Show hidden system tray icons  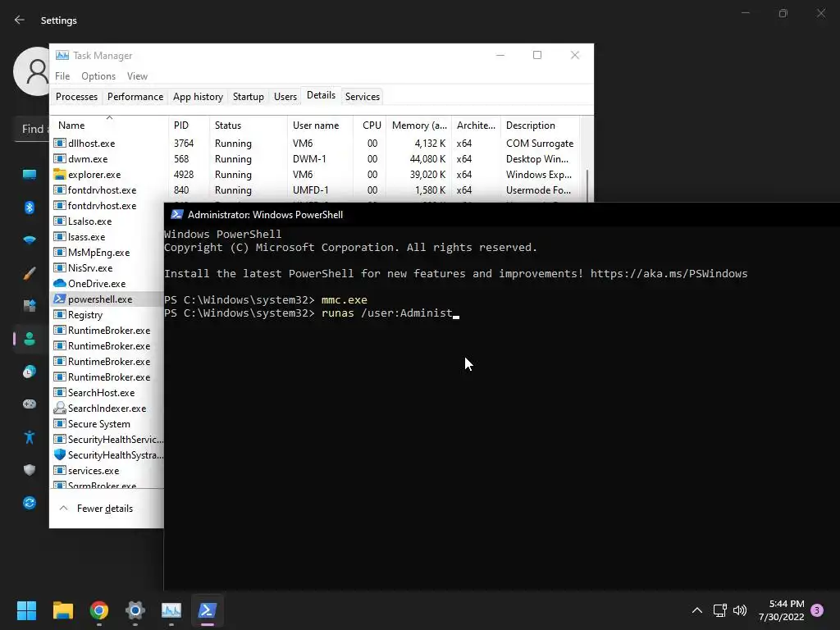click(x=697, y=610)
